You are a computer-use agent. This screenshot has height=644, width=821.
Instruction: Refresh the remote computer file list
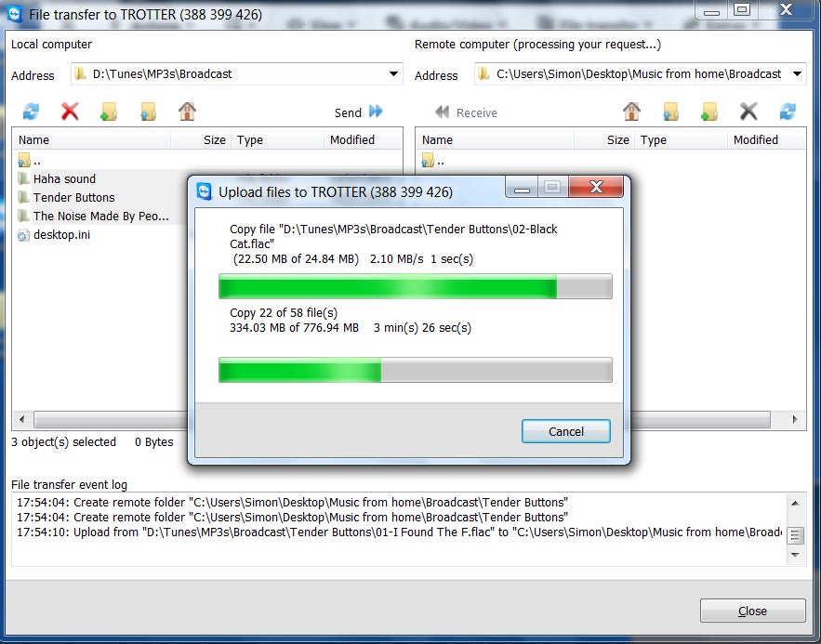point(788,111)
